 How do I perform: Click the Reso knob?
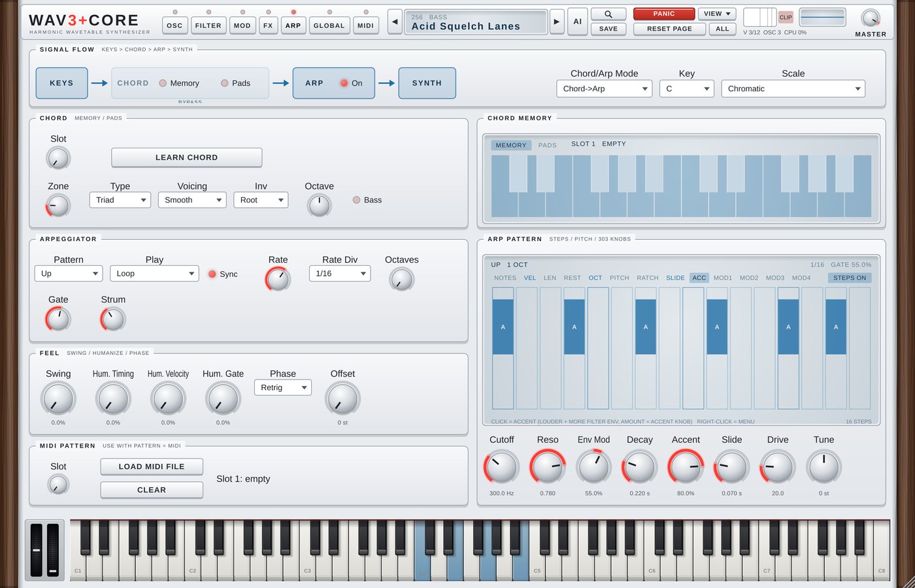(x=548, y=467)
